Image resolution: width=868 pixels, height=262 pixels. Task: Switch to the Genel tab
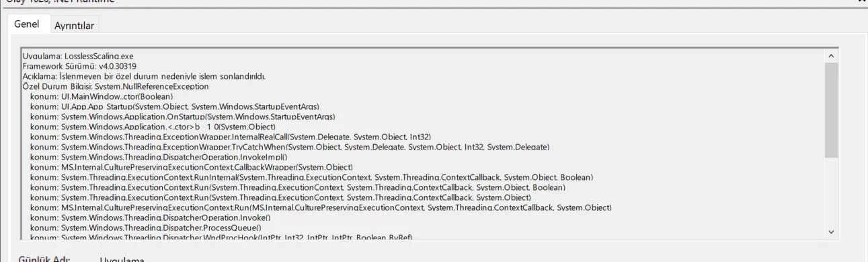pyautogui.click(x=27, y=24)
